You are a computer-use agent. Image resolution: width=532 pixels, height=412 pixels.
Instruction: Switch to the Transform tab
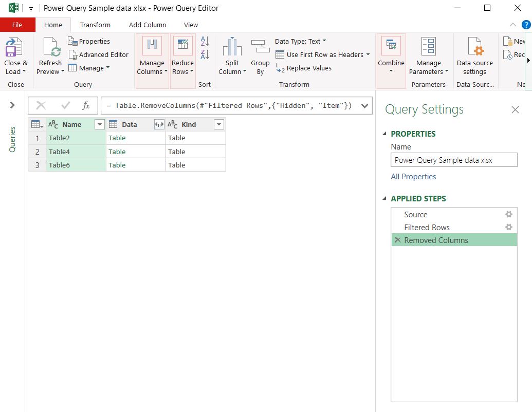95,25
